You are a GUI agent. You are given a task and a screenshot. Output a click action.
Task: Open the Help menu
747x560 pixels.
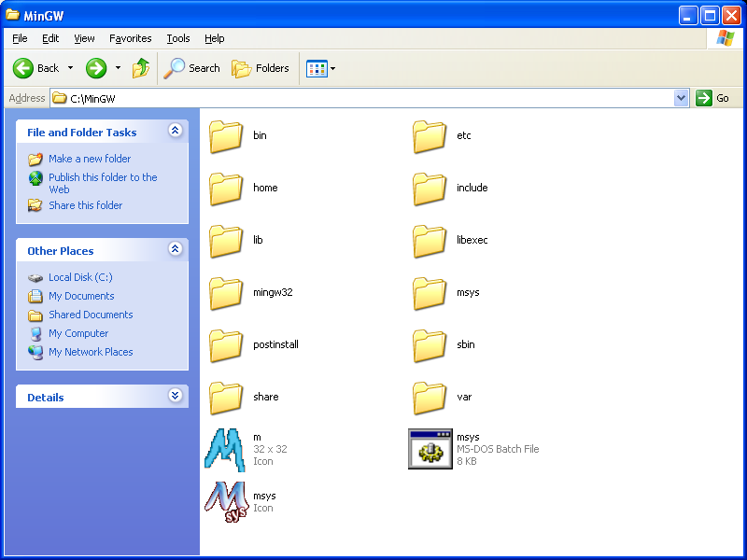tap(215, 38)
